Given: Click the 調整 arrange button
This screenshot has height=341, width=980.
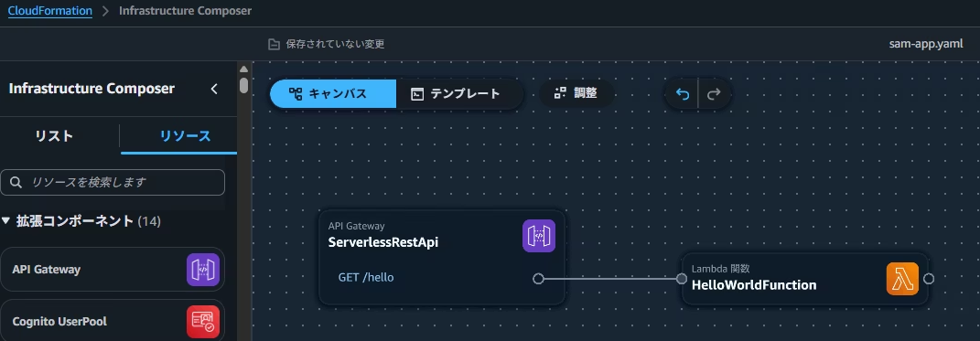Looking at the screenshot, I should pos(576,93).
